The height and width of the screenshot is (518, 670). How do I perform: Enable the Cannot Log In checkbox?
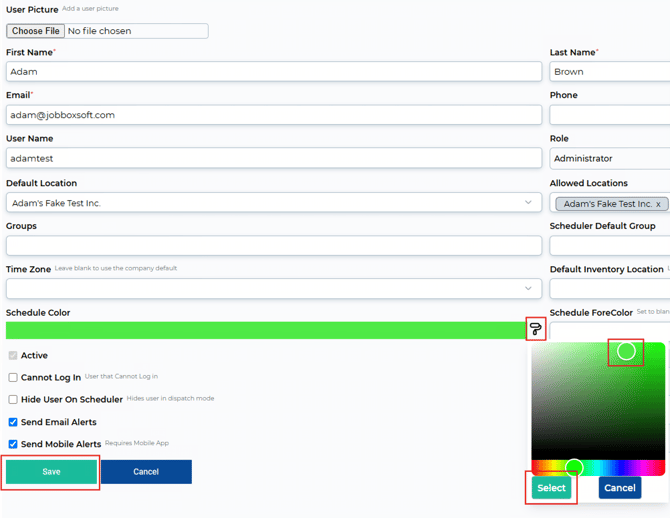pyautogui.click(x=13, y=377)
